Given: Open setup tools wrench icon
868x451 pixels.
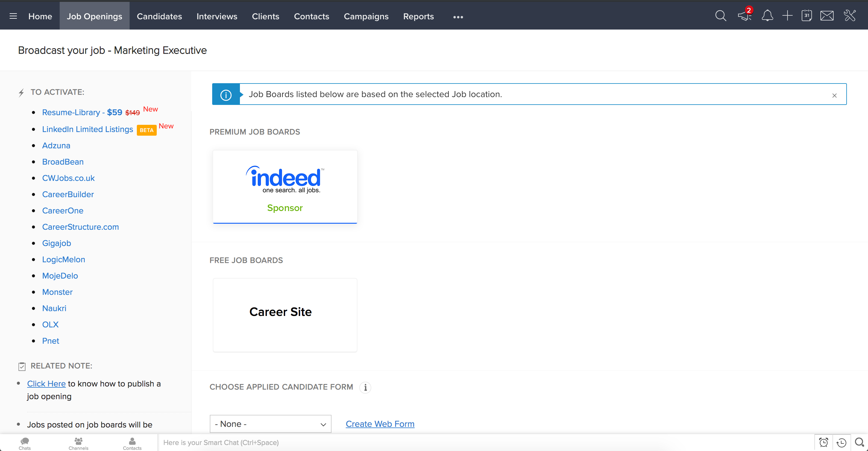Looking at the screenshot, I should click(850, 16).
